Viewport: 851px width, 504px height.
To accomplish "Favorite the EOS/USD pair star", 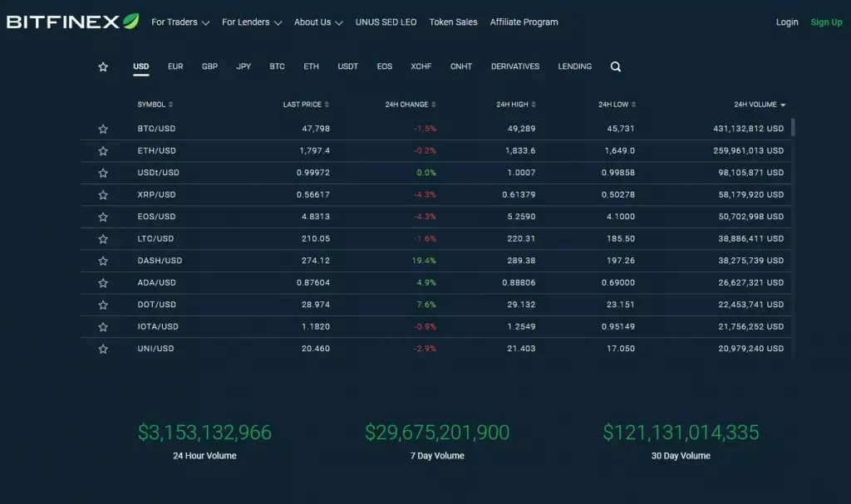I will (103, 217).
